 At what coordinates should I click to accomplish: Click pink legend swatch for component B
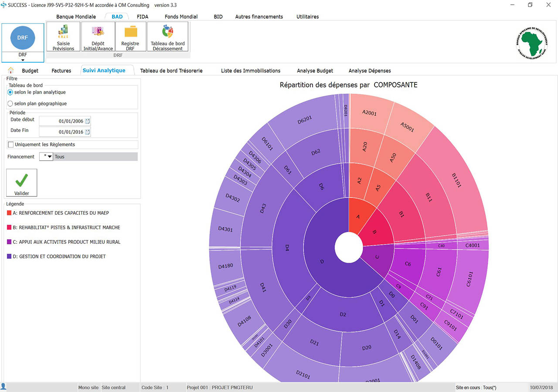[9, 227]
